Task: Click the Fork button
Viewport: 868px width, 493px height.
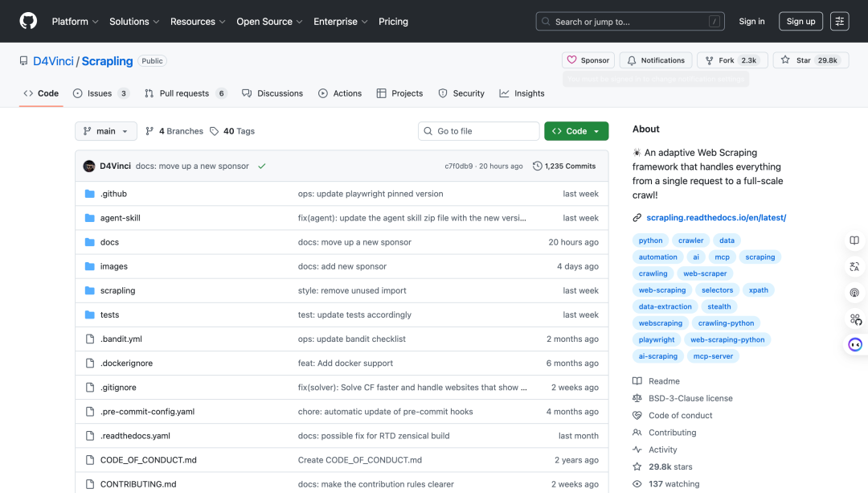Action: click(732, 60)
